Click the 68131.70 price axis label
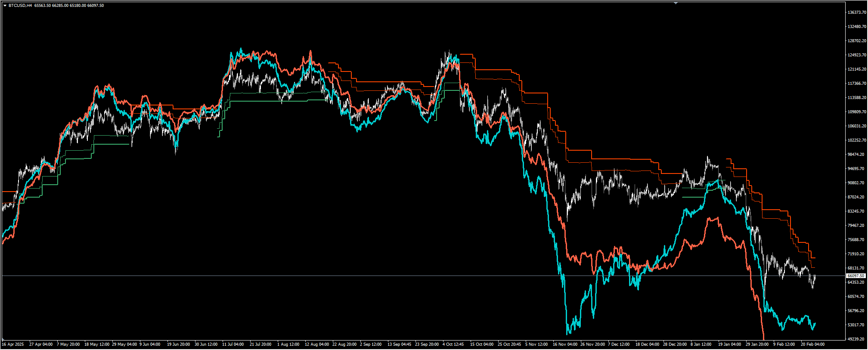The height and width of the screenshot is (350, 868). point(856,268)
